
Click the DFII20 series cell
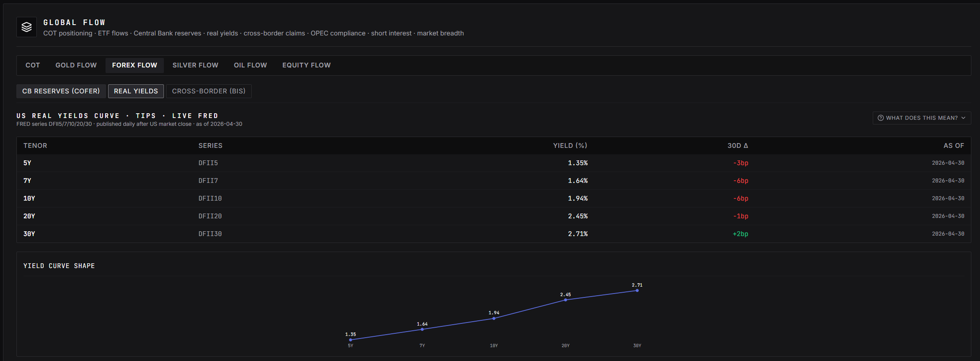tap(210, 216)
